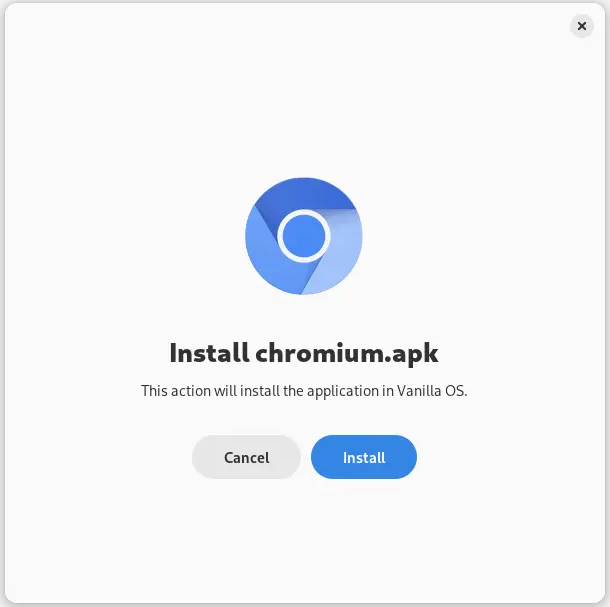Click the word 'chromium.apk' in the title
The height and width of the screenshot is (607, 610).
tap(347, 353)
